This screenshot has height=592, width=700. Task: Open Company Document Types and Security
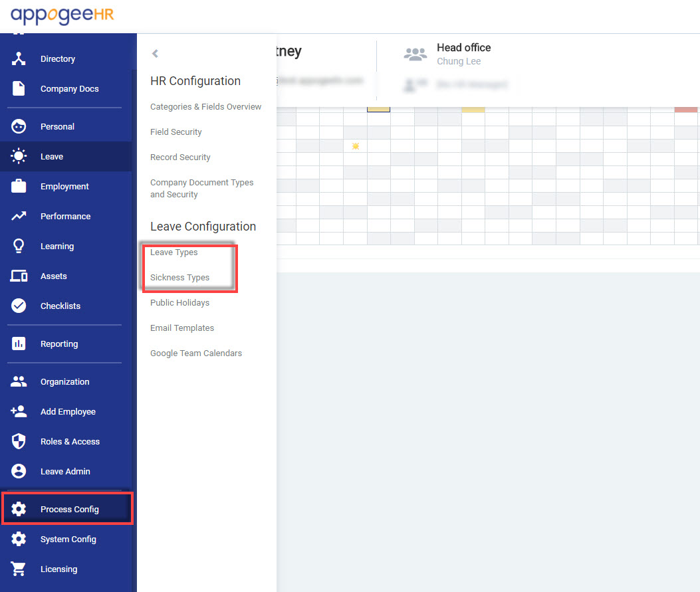[202, 188]
